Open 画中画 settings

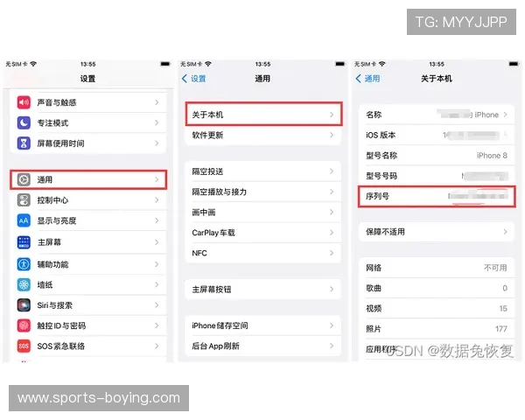click(x=263, y=213)
